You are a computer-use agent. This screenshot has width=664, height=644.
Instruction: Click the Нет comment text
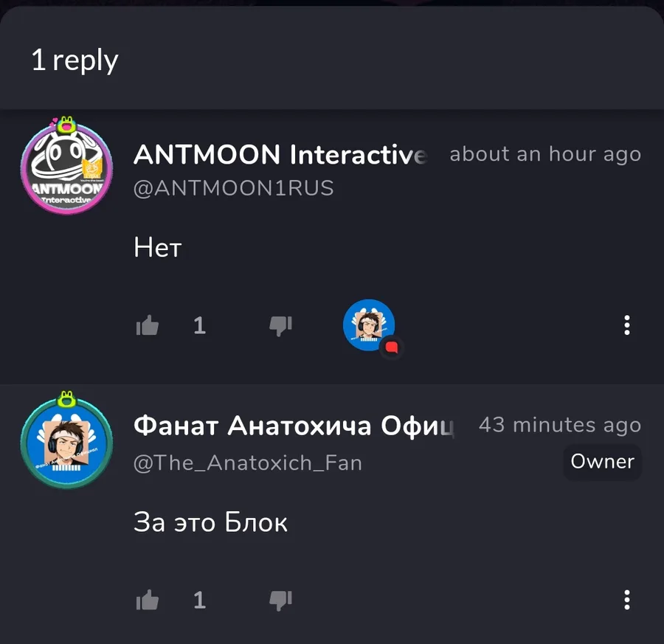click(x=158, y=247)
